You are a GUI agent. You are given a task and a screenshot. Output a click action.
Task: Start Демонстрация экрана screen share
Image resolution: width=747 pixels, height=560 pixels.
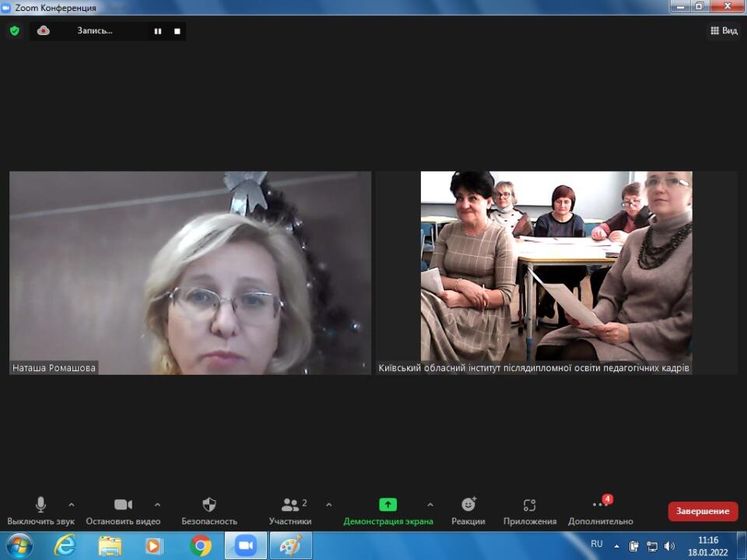[x=388, y=511]
